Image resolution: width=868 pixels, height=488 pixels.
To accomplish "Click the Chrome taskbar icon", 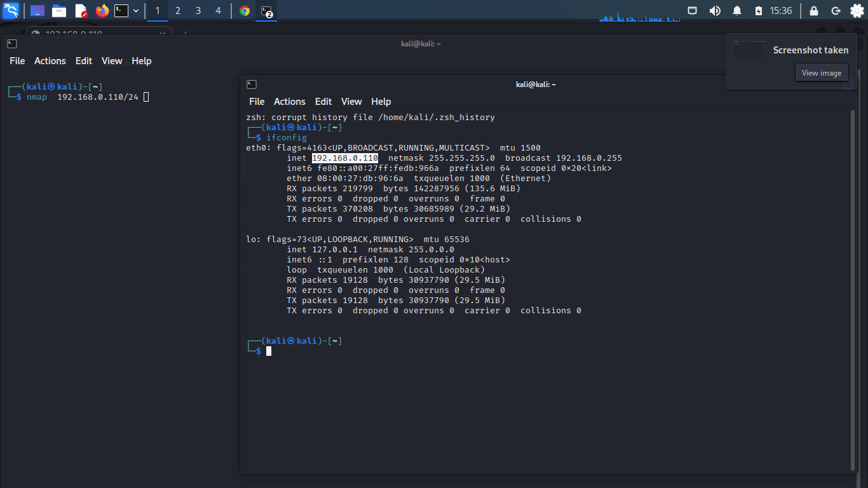I will tap(245, 11).
